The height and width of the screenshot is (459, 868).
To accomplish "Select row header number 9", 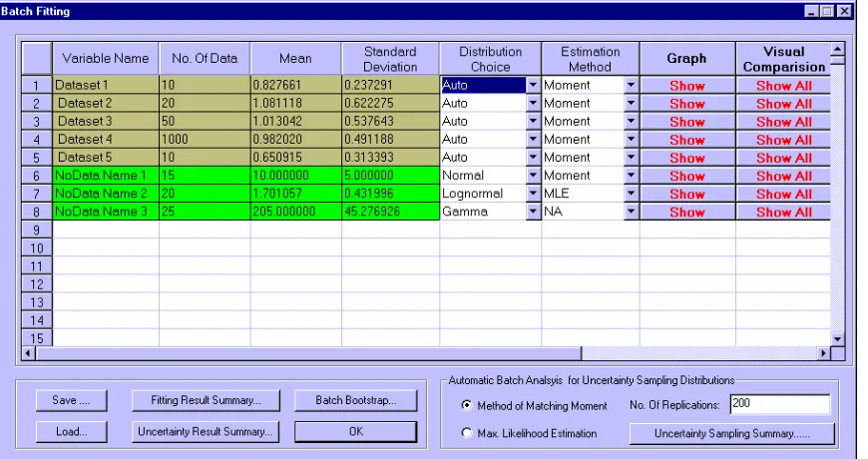I will tap(37, 229).
